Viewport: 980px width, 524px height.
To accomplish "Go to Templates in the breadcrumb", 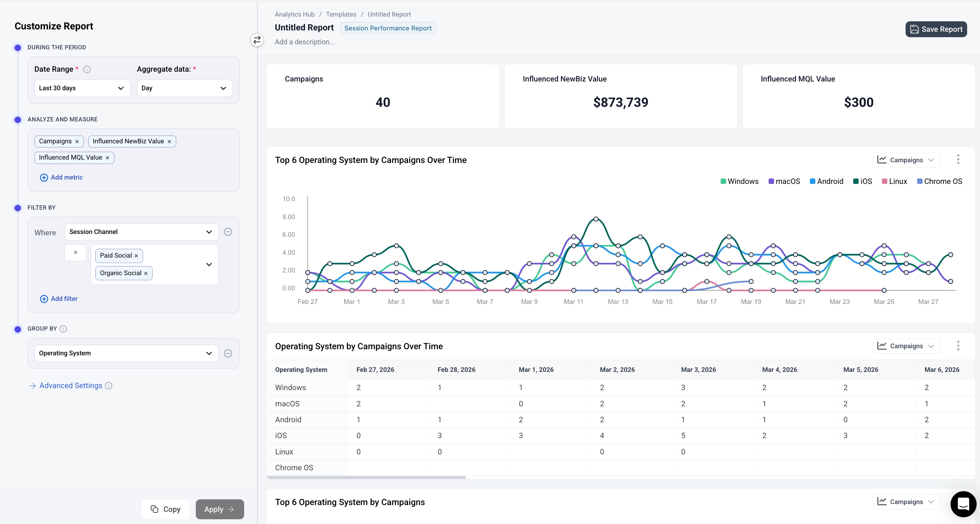I will click(341, 15).
